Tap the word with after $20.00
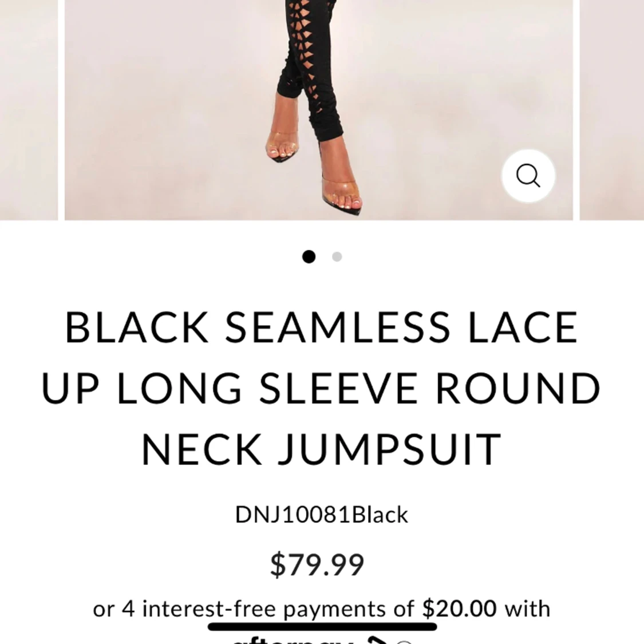The image size is (644, 644). click(x=527, y=609)
